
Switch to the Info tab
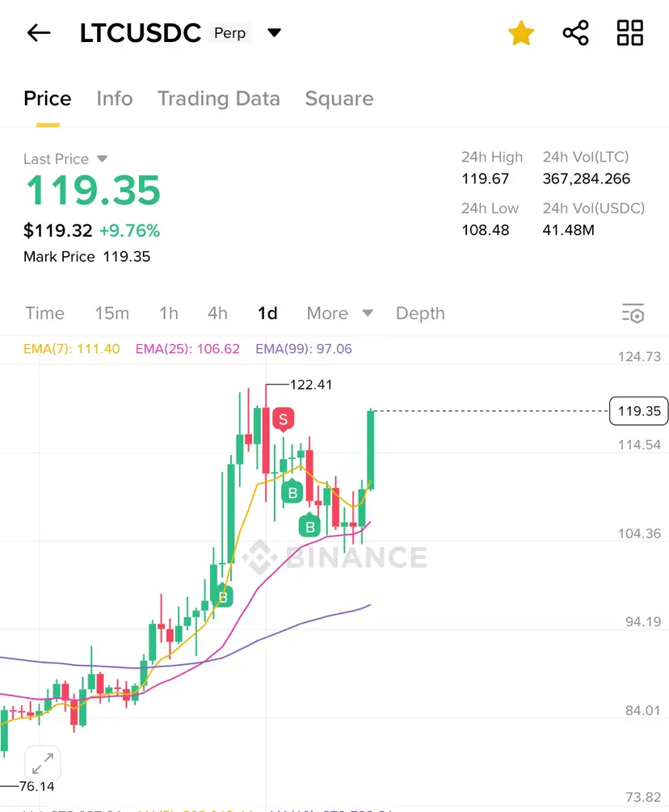coord(115,99)
